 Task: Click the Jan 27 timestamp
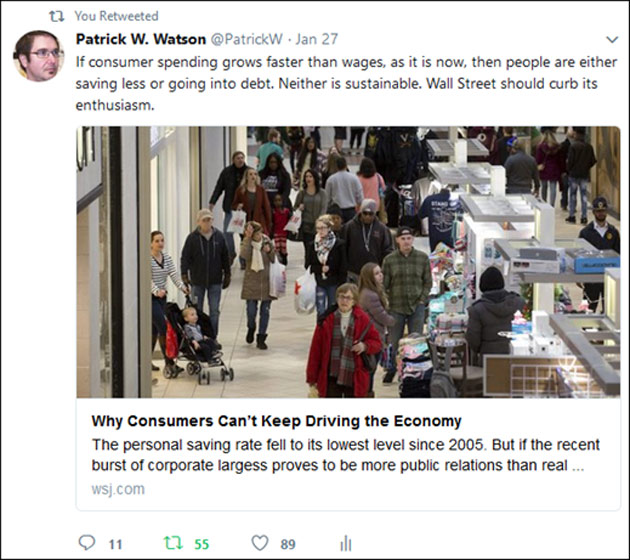(317, 39)
